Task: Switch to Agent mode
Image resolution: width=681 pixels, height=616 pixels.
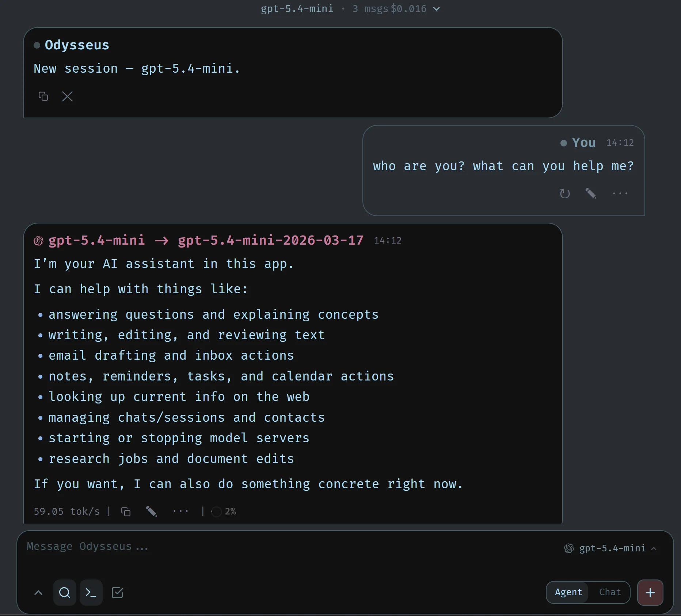Action: tap(568, 592)
